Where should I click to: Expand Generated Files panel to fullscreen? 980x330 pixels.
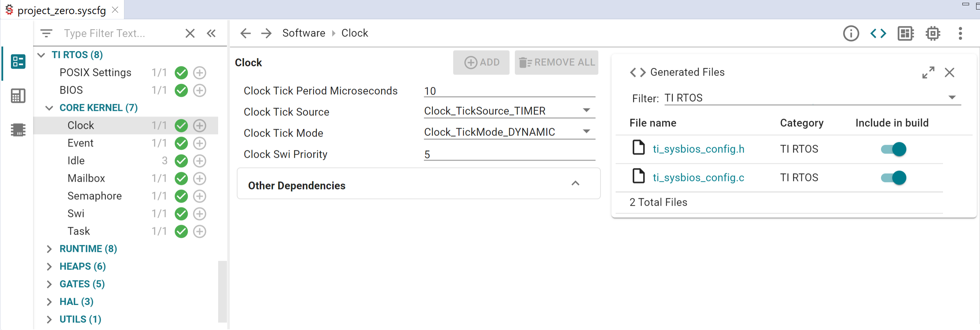click(928, 72)
